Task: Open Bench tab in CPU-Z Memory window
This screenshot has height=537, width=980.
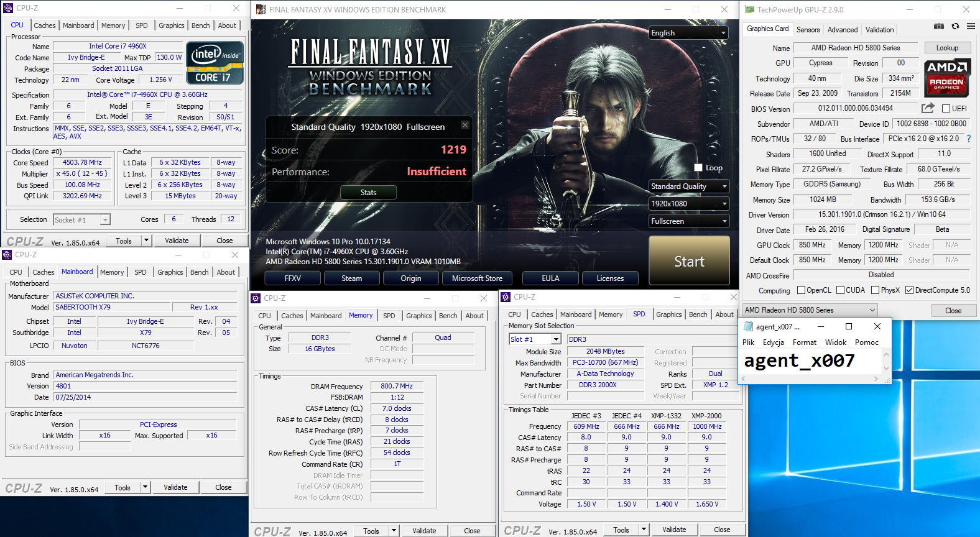Action: click(448, 316)
